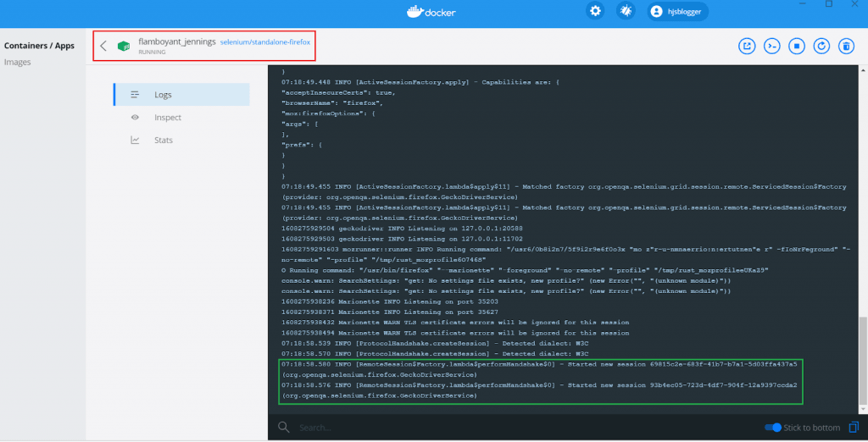Open the troubleshoot bug icon
The height and width of the screenshot is (442, 868).
click(x=626, y=11)
